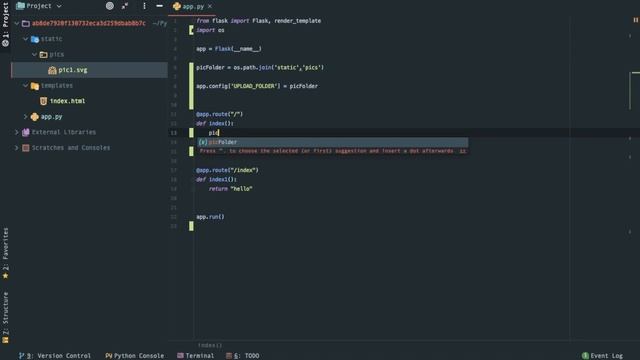
Task: Click the Scratches and Consoles icon
Action: tap(26, 148)
